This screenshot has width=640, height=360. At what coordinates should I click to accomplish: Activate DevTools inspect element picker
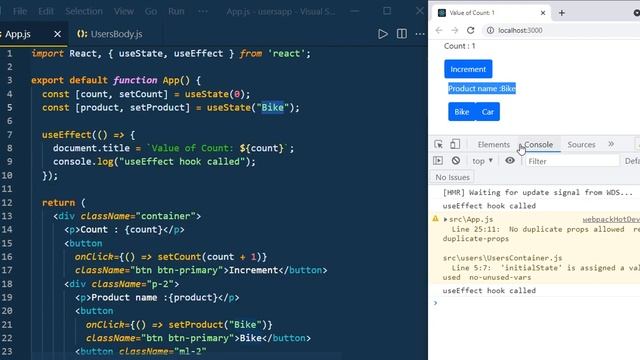click(x=438, y=144)
